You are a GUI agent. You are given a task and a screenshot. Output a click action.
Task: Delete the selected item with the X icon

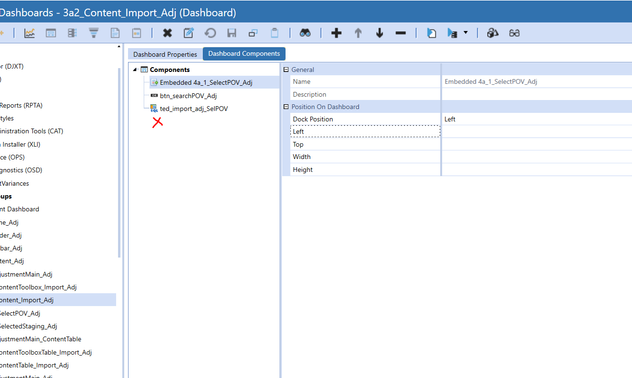pos(167,33)
